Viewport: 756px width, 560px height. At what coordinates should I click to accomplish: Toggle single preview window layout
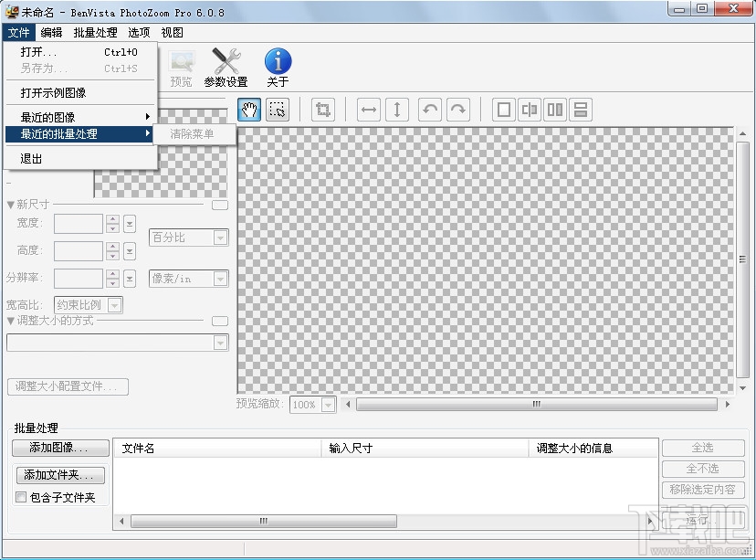pos(503,110)
